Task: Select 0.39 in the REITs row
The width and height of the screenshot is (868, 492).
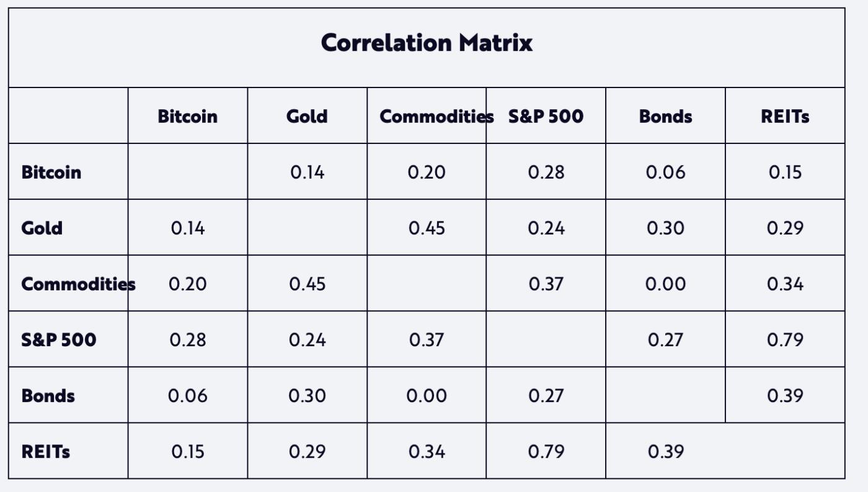Action: [665, 451]
